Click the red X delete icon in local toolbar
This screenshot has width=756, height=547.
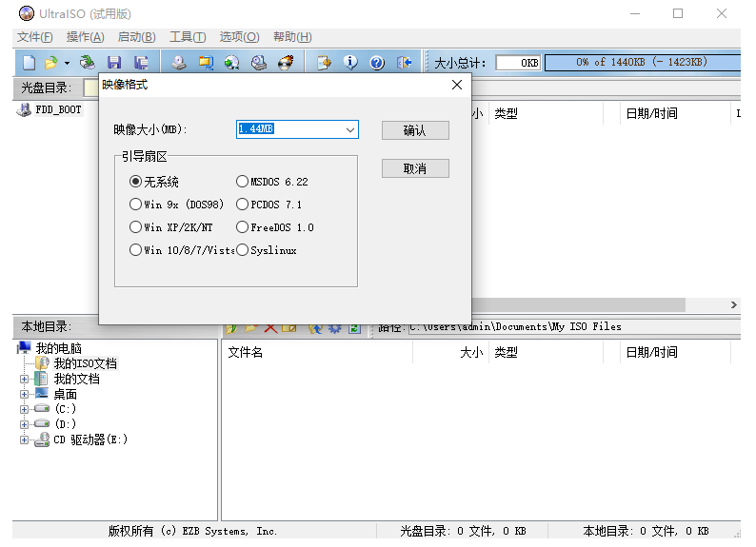270,328
